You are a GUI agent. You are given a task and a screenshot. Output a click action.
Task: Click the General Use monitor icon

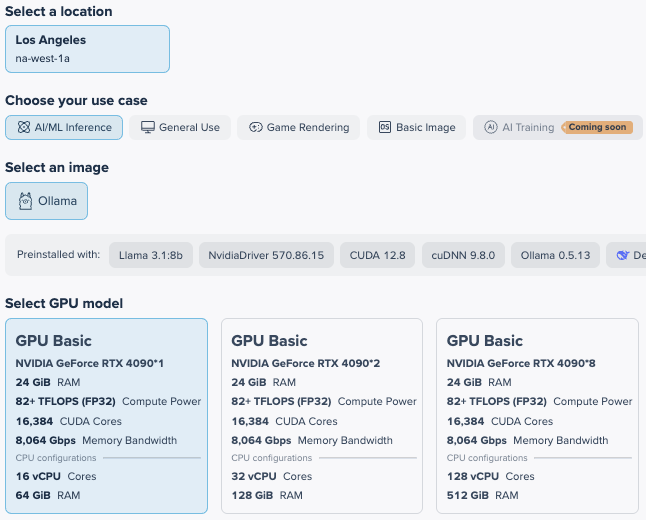pyautogui.click(x=148, y=128)
